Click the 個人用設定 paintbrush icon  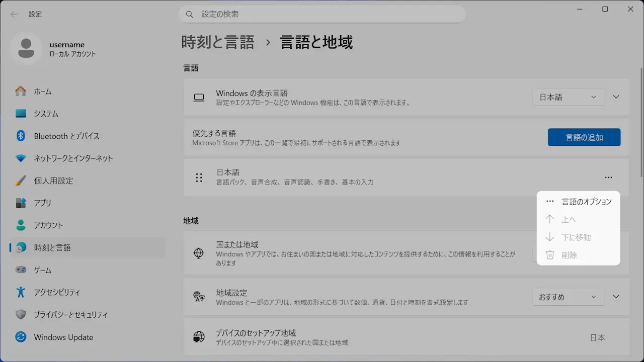[21, 180]
